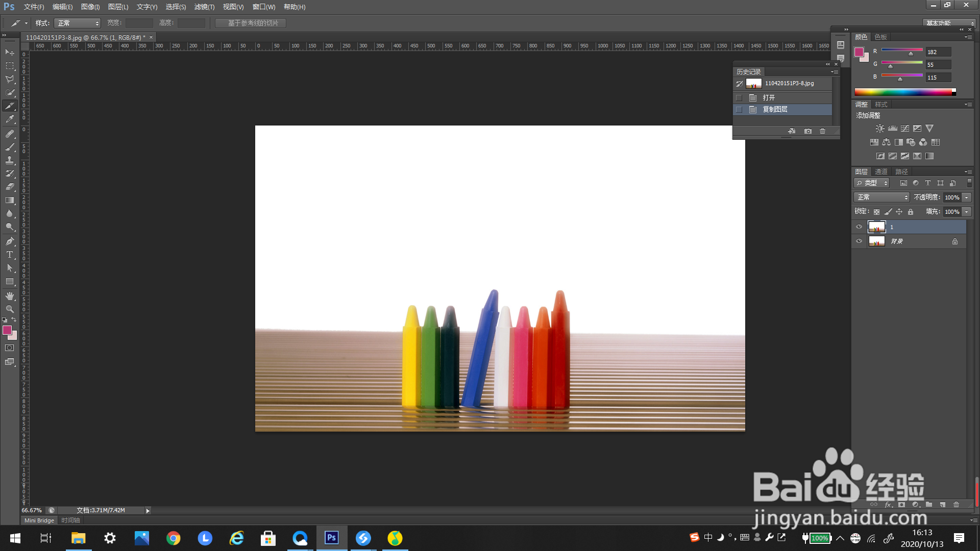980x551 pixels.
Task: Select the Zoom tool
Action: (x=10, y=309)
